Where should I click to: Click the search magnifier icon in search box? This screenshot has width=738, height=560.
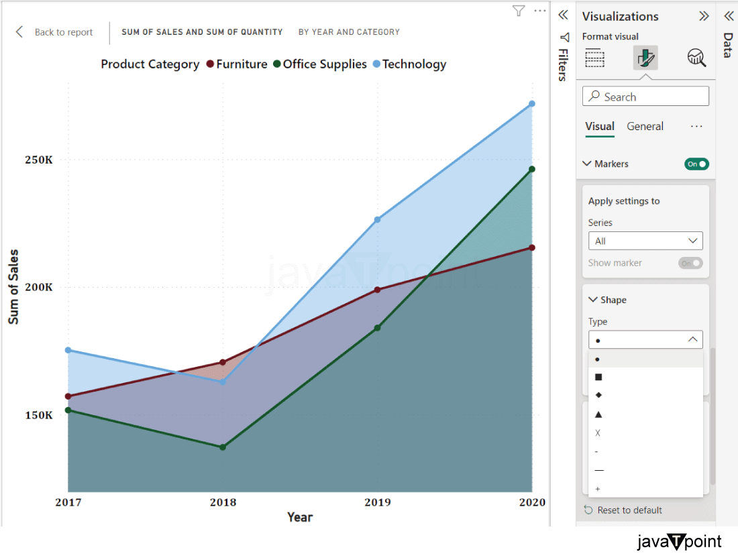(x=594, y=96)
